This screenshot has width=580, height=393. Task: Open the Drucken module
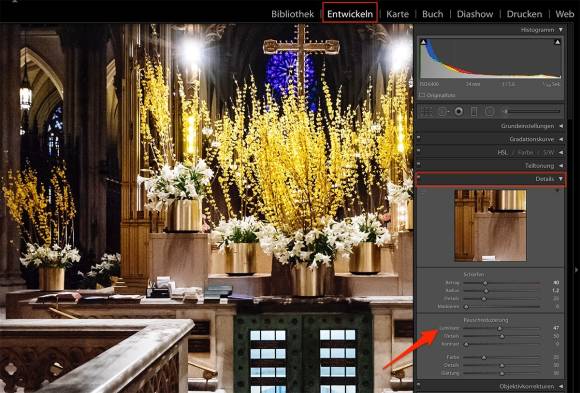tap(524, 14)
